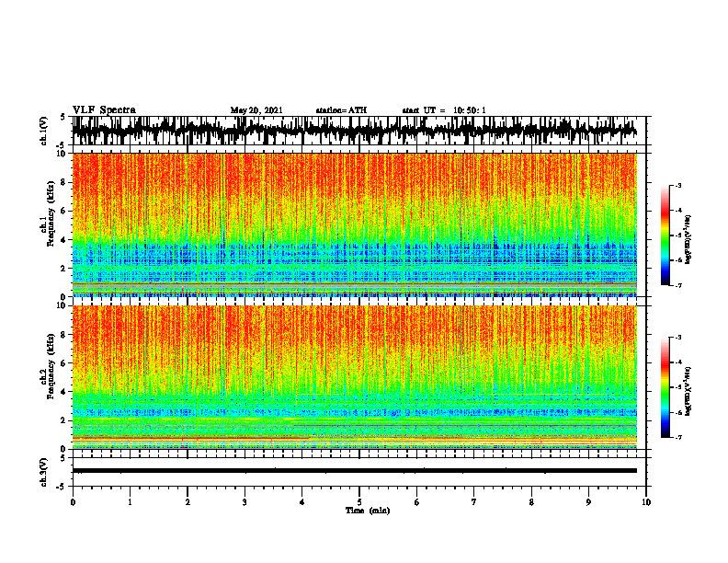
Task: Click time axis tick label "7"
Action: [474, 502]
